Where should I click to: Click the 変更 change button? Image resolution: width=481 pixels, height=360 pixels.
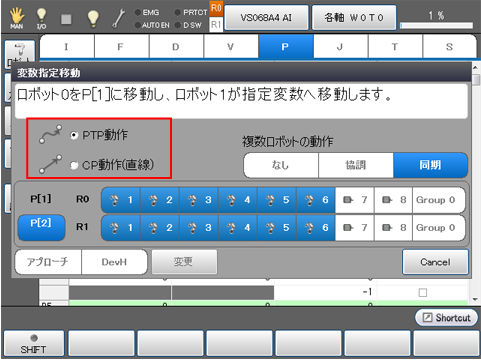pyautogui.click(x=184, y=262)
